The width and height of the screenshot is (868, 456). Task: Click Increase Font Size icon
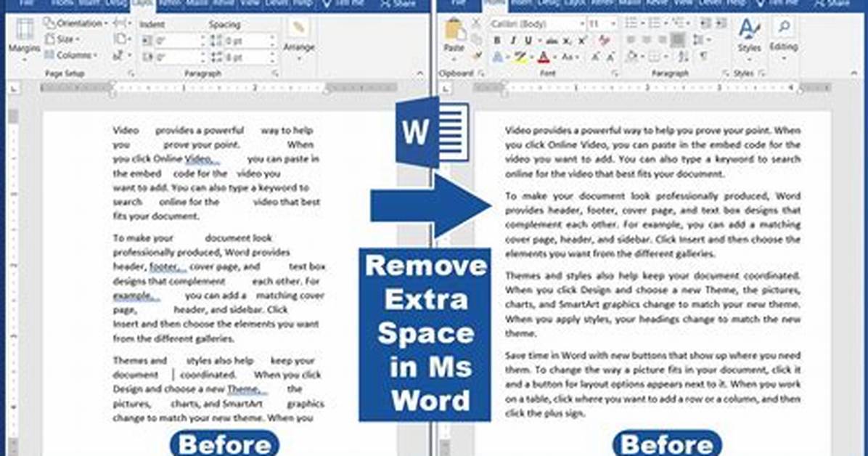tap(596, 57)
